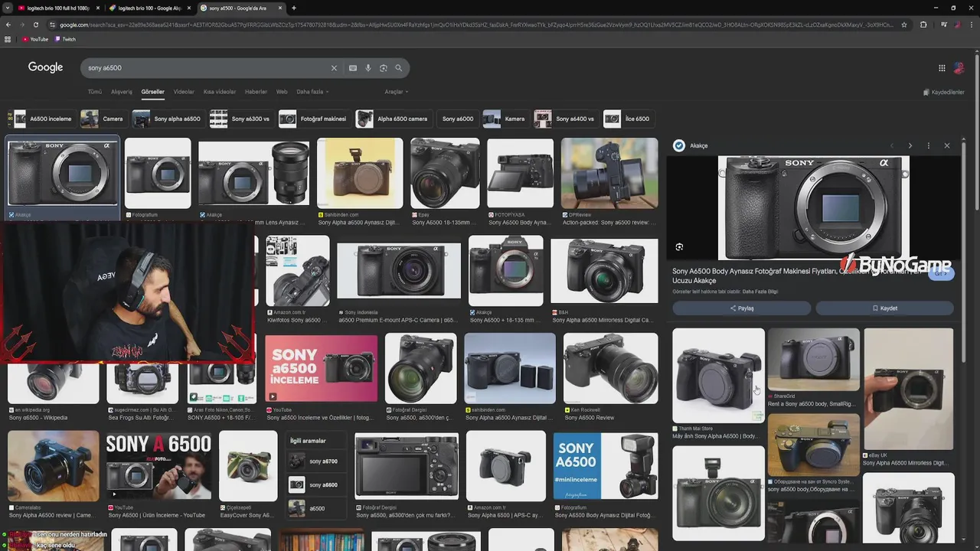Open the ShareGrid Rent a Sony a6500 image
This screenshot has width=980, height=551.
click(814, 360)
